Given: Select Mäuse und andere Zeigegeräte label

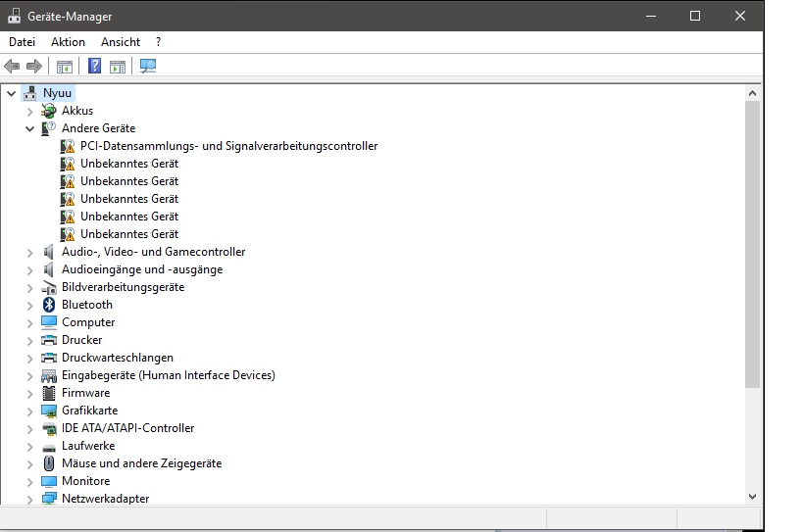Looking at the screenshot, I should [142, 463].
